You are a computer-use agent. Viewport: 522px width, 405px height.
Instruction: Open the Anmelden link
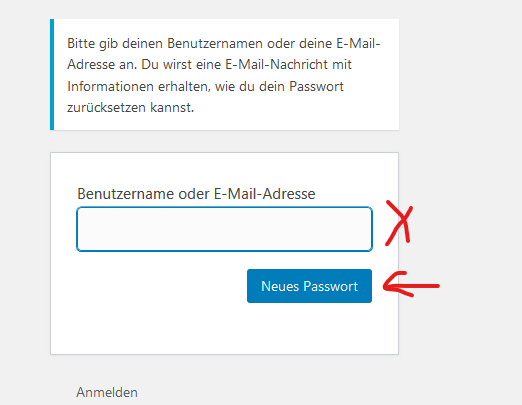107,392
